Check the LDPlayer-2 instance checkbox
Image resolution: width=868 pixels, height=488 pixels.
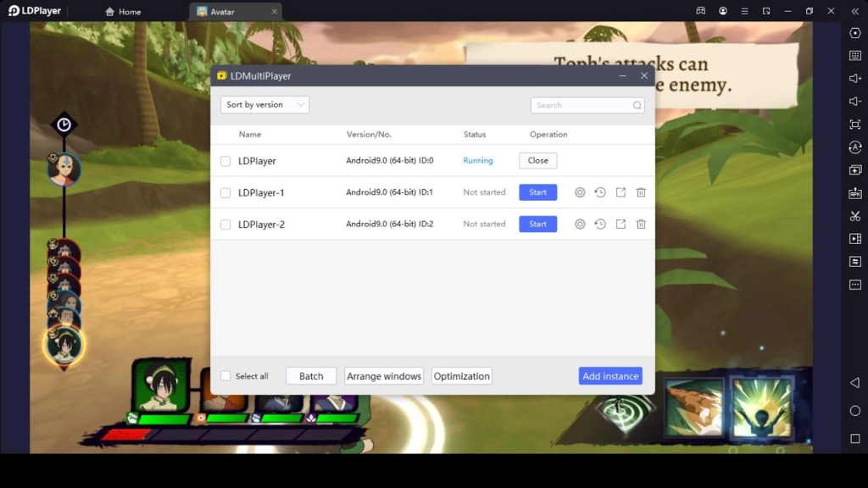click(x=225, y=225)
